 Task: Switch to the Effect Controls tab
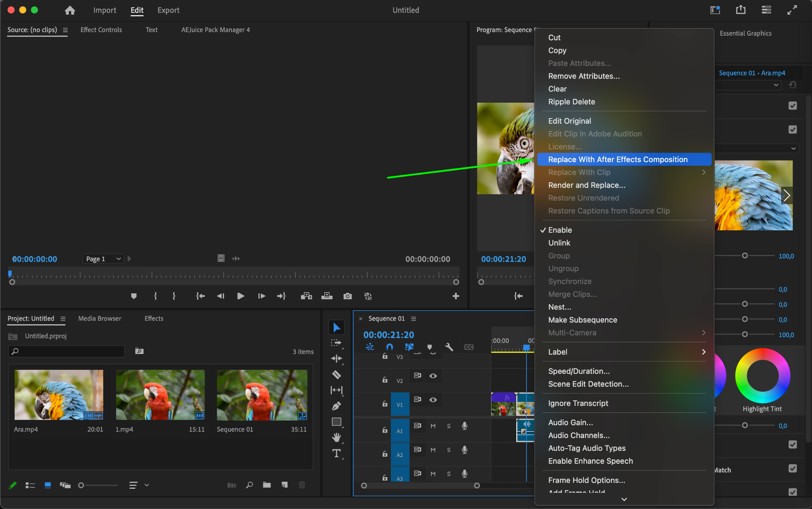[x=101, y=30]
